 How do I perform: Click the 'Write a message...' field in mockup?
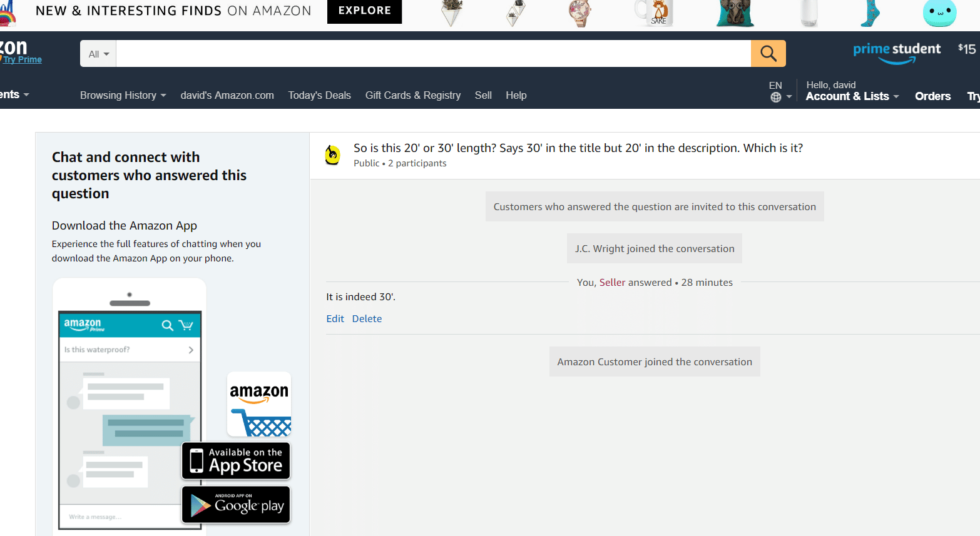95,517
